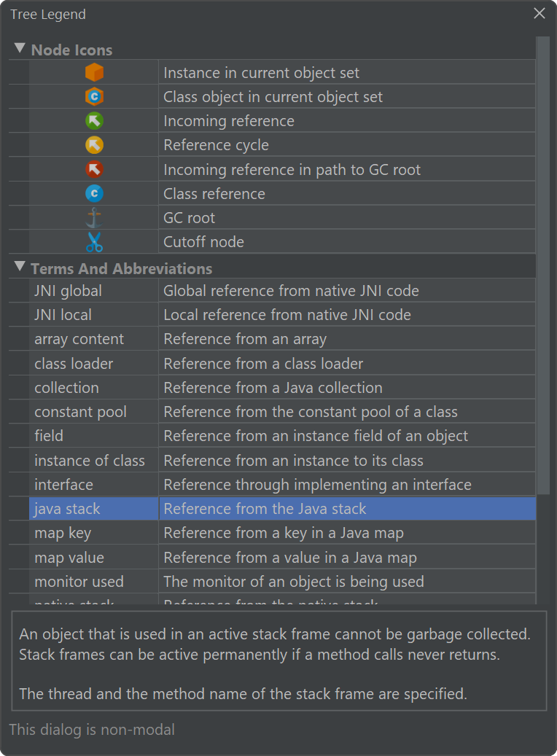Screen dimensions: 557x756
Task: Select the constant pool entry
Action: [x=80, y=412]
